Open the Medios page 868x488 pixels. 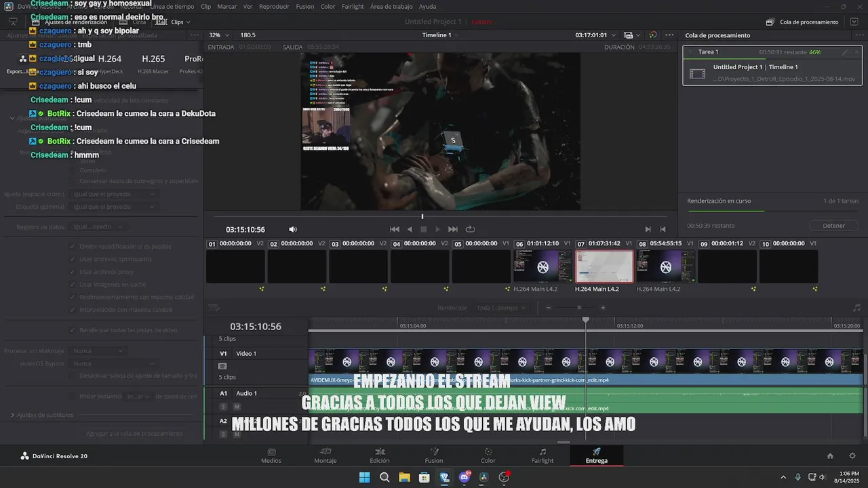coord(271,455)
